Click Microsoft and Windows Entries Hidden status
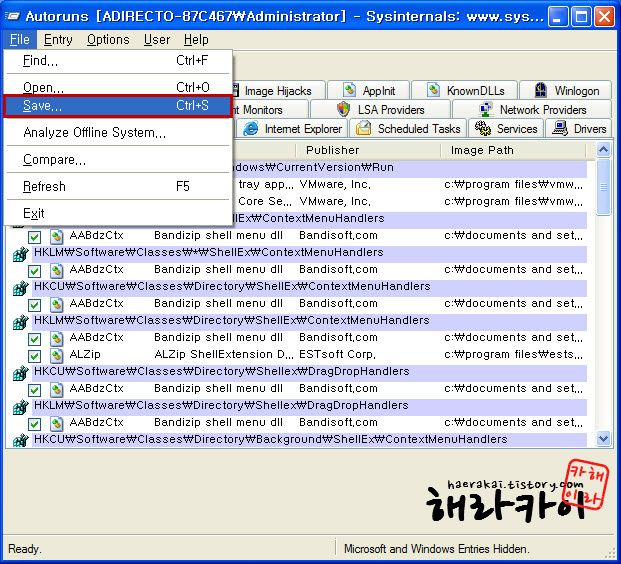This screenshot has width=621, height=564. [436, 549]
